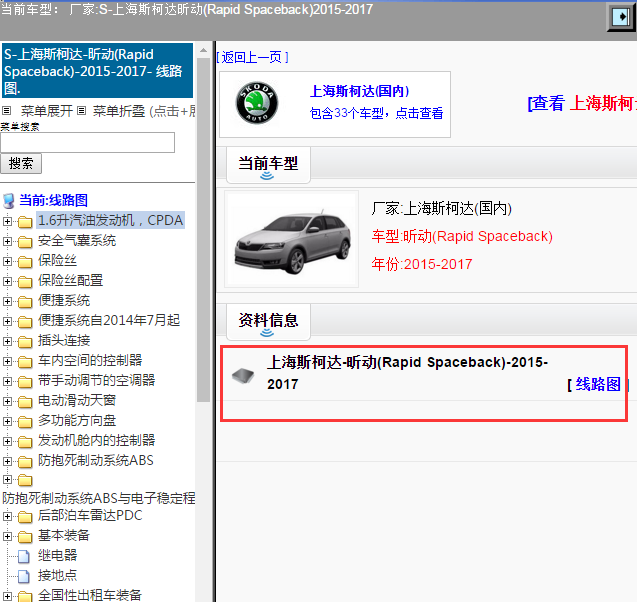The image size is (637, 602).
Task: Open the 上海斯柯达(国内) link
Action: click(359, 91)
